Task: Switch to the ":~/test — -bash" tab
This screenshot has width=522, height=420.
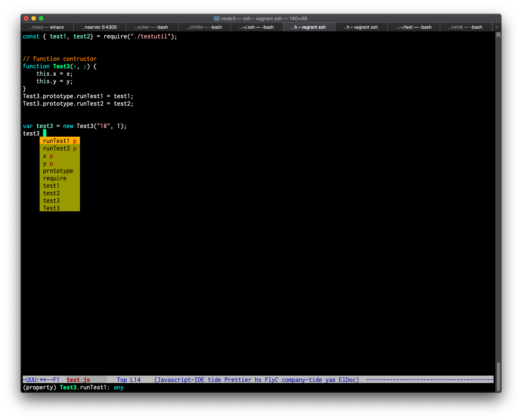Action: click(414, 27)
